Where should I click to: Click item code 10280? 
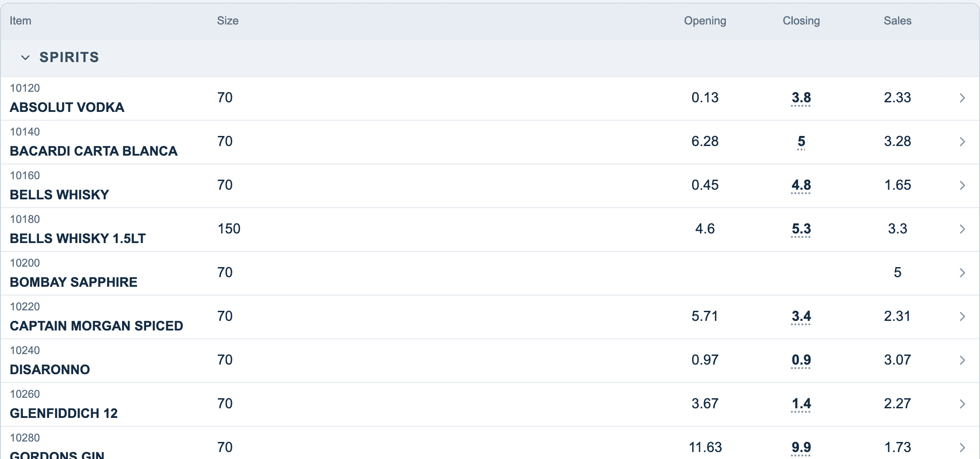(25, 438)
